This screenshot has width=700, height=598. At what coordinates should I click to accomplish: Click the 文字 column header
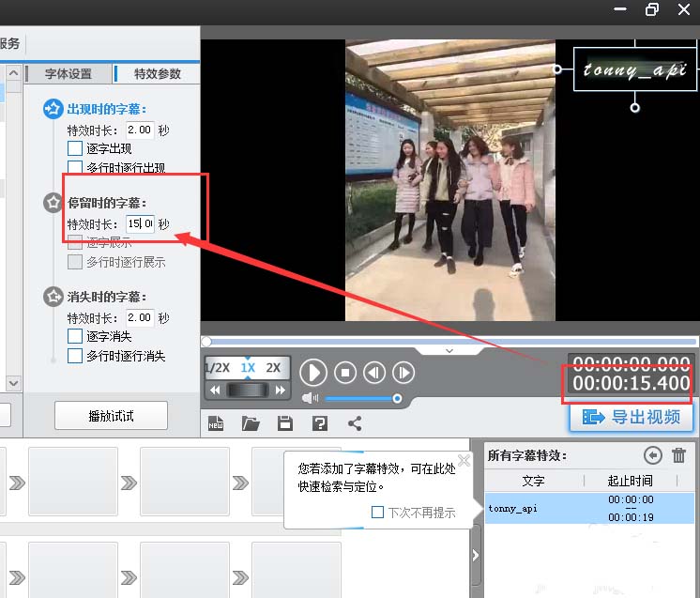[534, 481]
